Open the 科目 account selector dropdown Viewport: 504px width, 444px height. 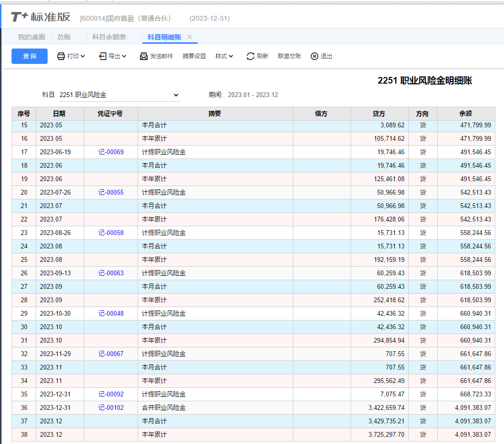click(176, 95)
